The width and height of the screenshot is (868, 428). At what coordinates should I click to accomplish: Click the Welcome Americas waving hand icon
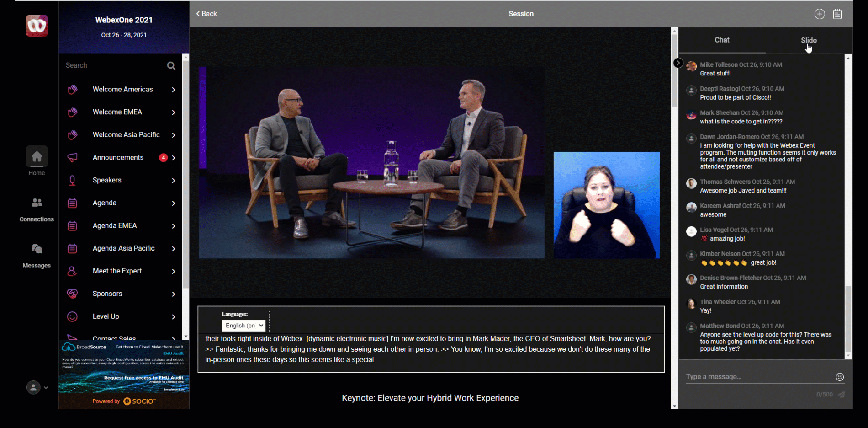click(x=72, y=90)
